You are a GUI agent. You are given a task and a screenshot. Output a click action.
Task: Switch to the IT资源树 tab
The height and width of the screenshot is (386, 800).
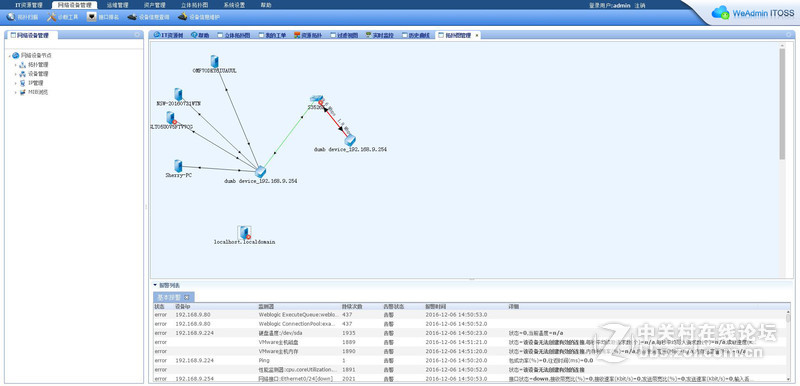click(x=168, y=36)
